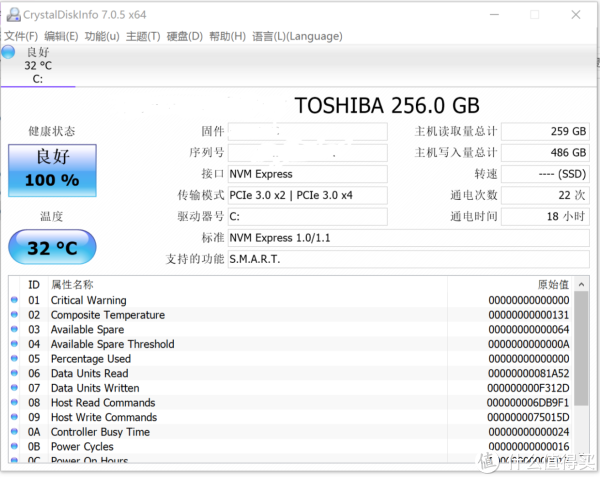Click status dot for Host Write Commands row
The width and height of the screenshot is (600, 479).
tap(14, 417)
